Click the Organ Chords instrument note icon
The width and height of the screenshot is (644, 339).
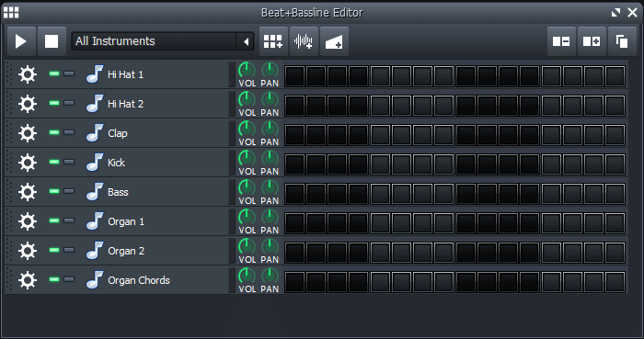(x=95, y=280)
